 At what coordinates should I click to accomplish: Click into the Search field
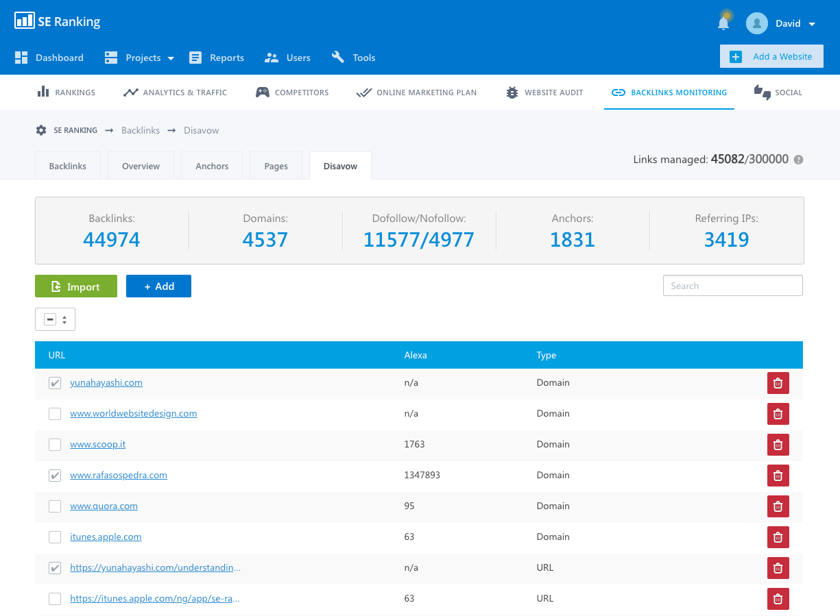732,286
